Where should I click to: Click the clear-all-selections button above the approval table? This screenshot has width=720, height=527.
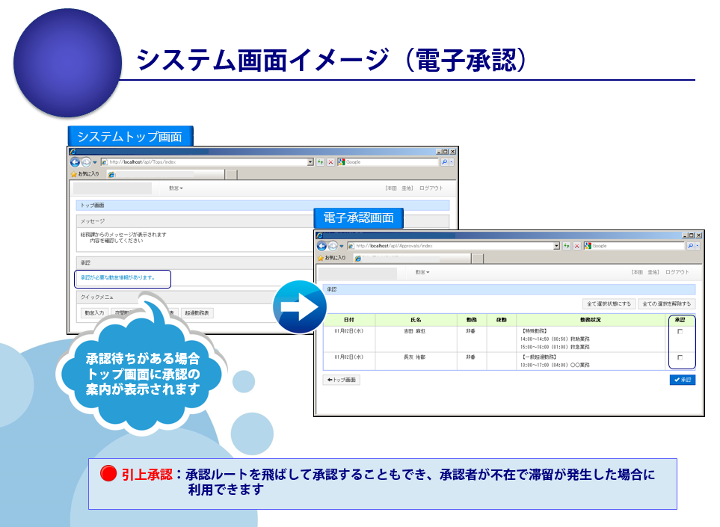click(x=667, y=304)
